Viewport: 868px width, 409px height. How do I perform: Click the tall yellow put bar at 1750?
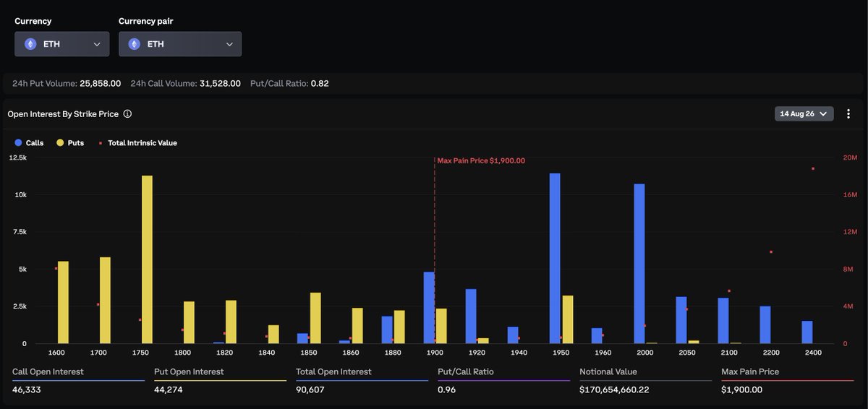147,259
